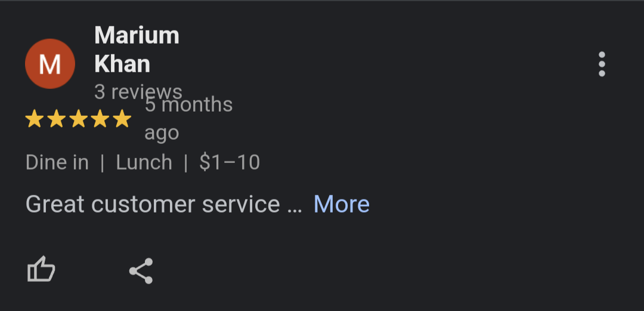This screenshot has height=311, width=644.
Task: Click the first yellow rating star
Action: tap(35, 119)
